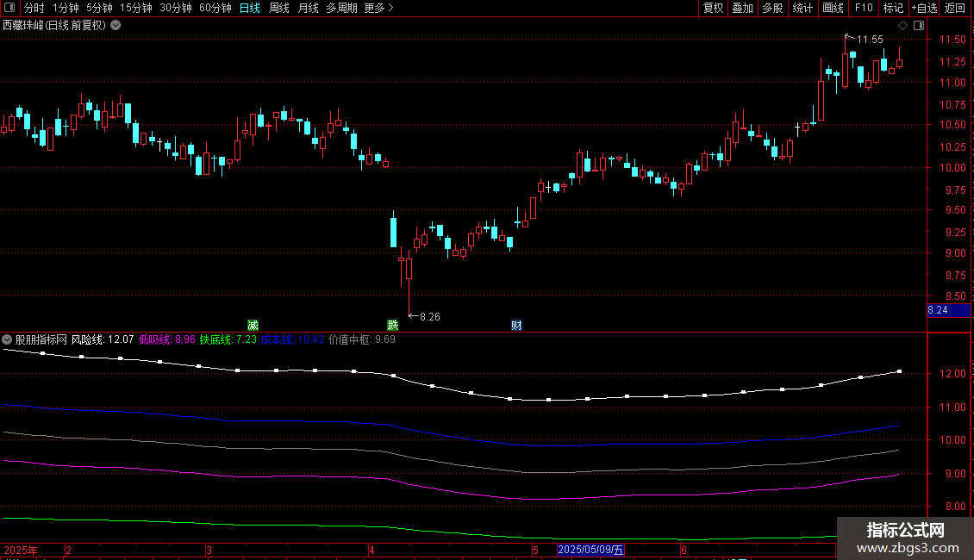Switch to 60分钟 period tab

click(215, 8)
